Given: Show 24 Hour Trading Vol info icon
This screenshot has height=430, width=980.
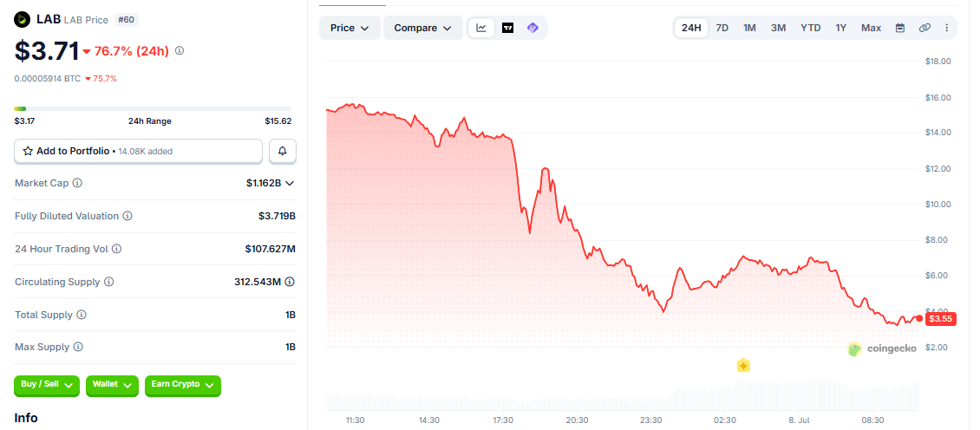Looking at the screenshot, I should point(116,249).
